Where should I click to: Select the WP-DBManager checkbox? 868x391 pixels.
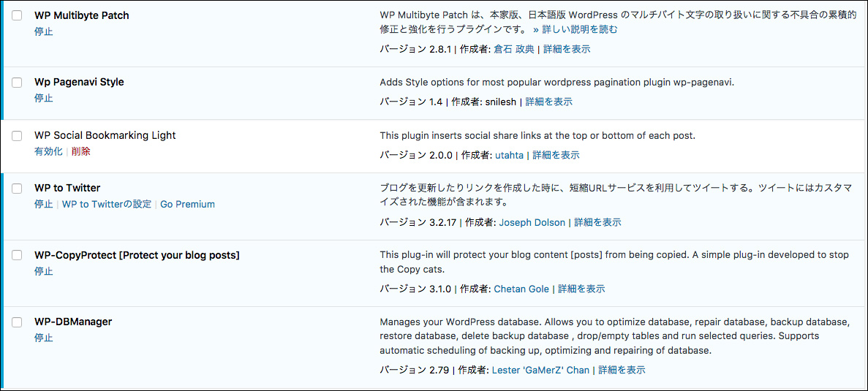17,322
